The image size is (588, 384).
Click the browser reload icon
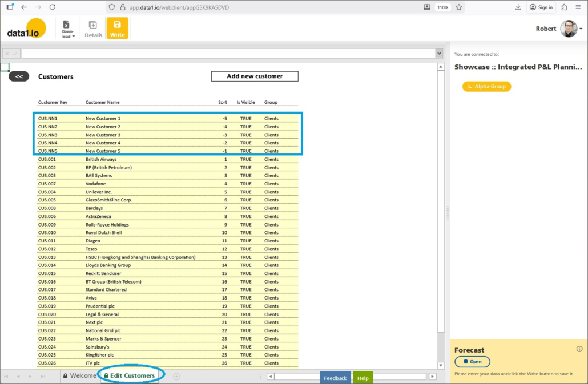pos(53,7)
